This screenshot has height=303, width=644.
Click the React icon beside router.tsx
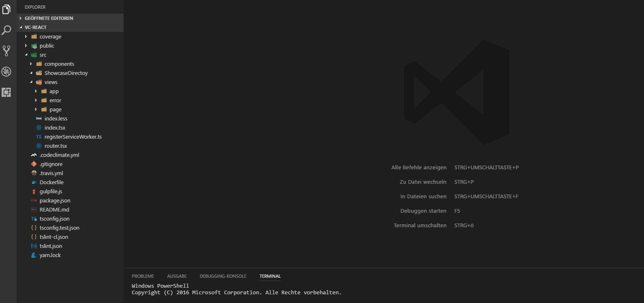tap(39, 146)
